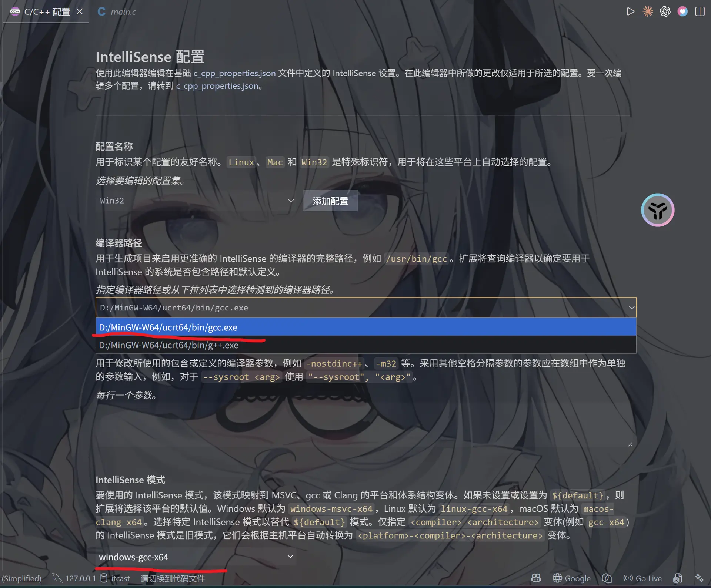This screenshot has height=588, width=711.
Task: Open the windows-gcc-x64 IntelliSense mode dropdown
Action: tap(196, 557)
